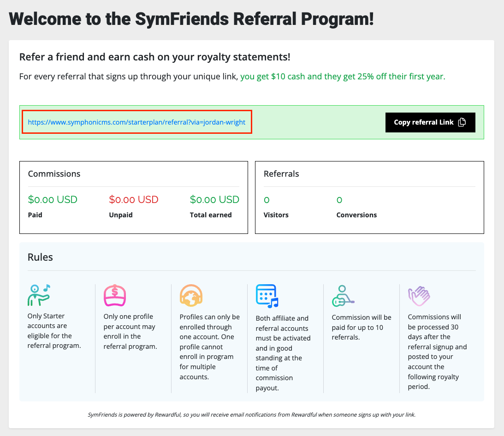504x436 pixels.
Task: Select the Paid commissions amount
Action: coord(53,199)
